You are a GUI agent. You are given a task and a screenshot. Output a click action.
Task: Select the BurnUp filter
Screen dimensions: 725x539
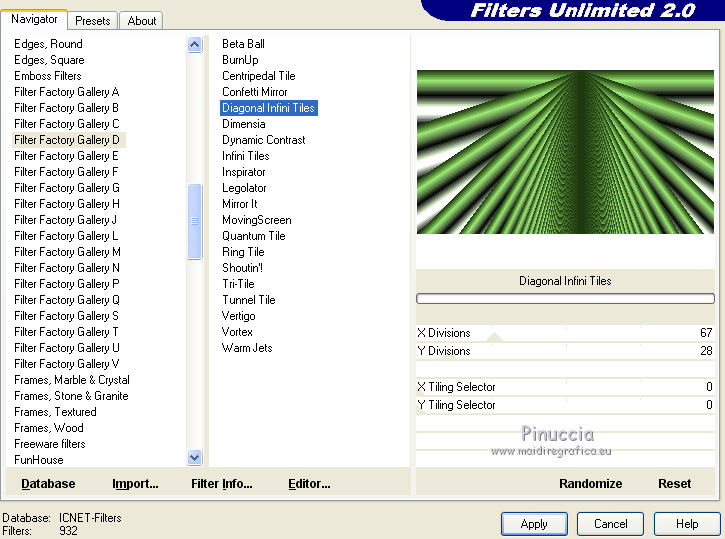[x=240, y=60]
